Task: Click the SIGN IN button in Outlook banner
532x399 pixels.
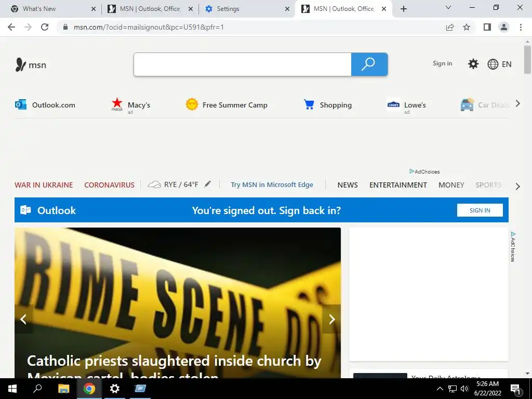Action: click(480, 210)
